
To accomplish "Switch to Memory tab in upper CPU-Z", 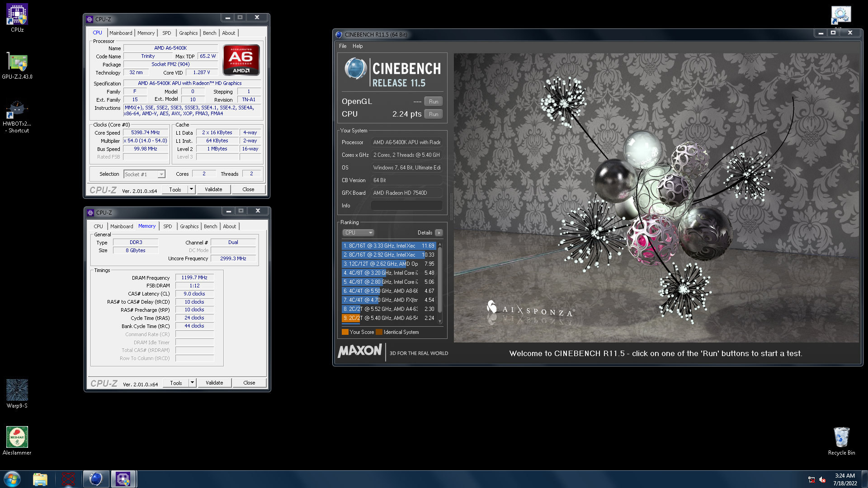I will pyautogui.click(x=146, y=33).
